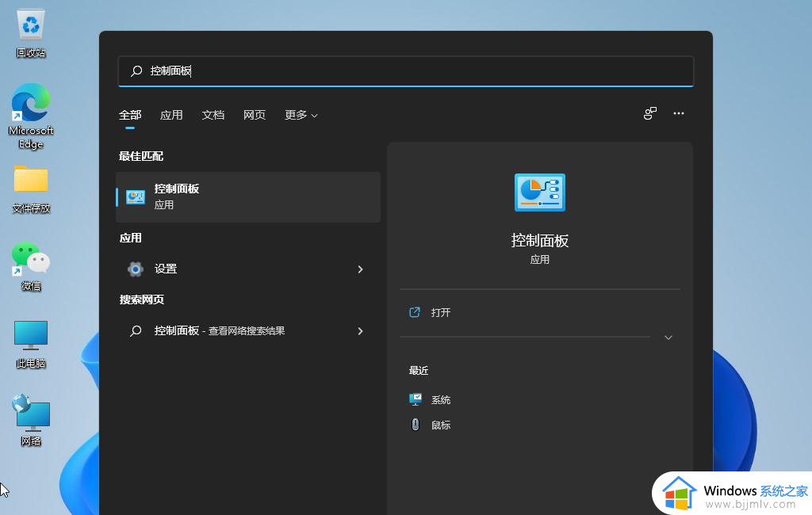Switch to the 网页 tab

[x=255, y=115]
